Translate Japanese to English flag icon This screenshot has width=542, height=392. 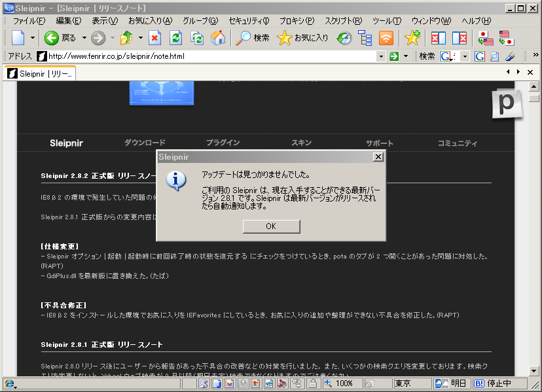pos(485,38)
